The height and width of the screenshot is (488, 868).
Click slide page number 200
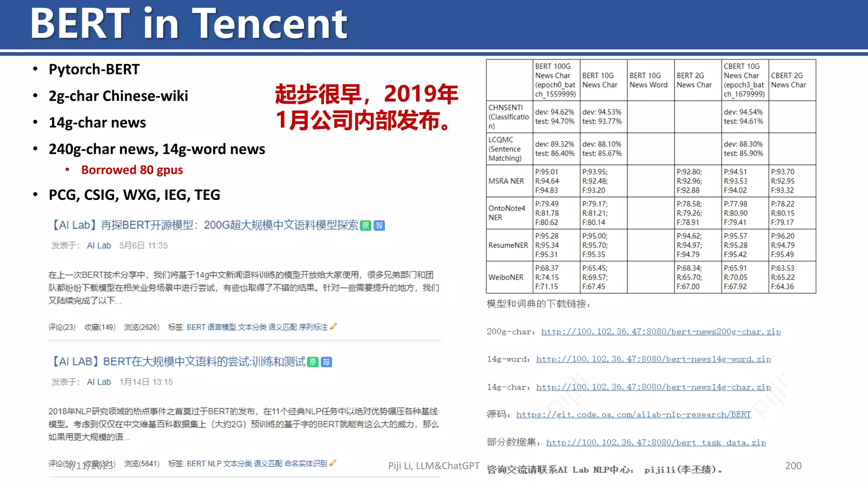point(793,466)
